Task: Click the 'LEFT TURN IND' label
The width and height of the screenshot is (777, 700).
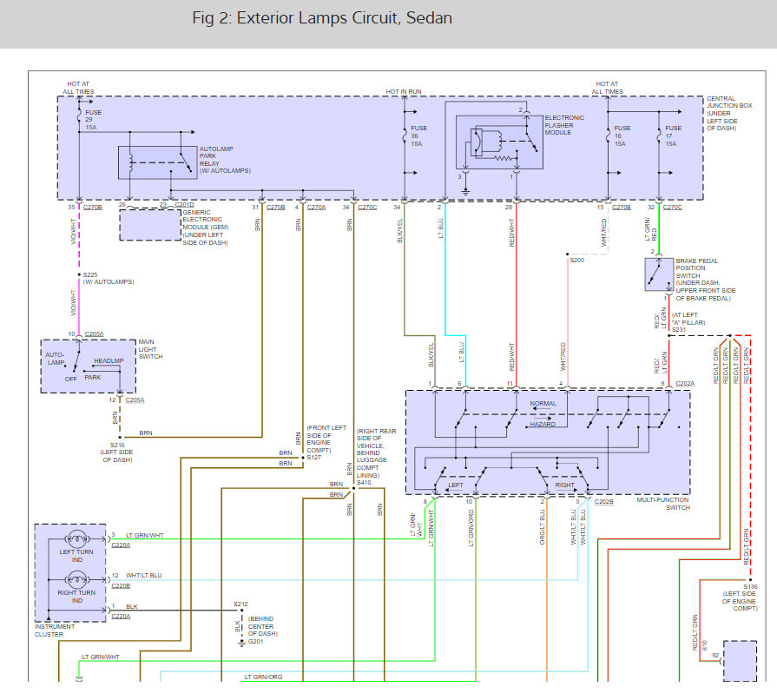Action: [76, 556]
